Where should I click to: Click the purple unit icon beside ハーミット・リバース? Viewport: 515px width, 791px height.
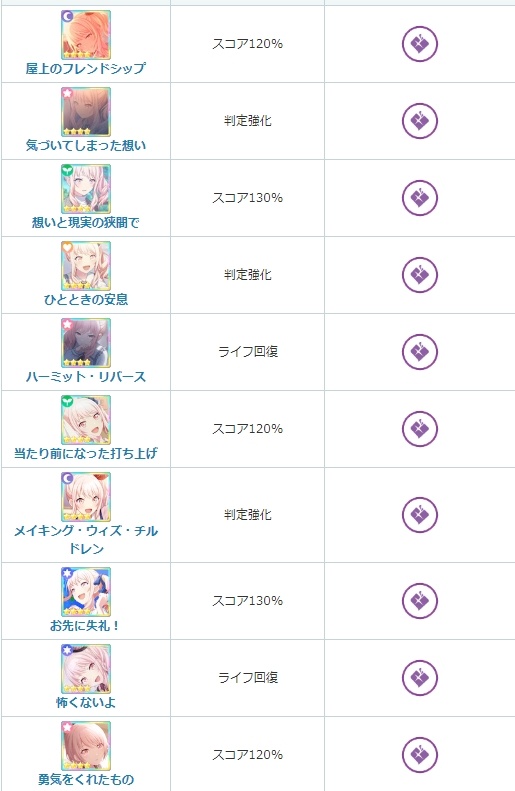pos(420,352)
